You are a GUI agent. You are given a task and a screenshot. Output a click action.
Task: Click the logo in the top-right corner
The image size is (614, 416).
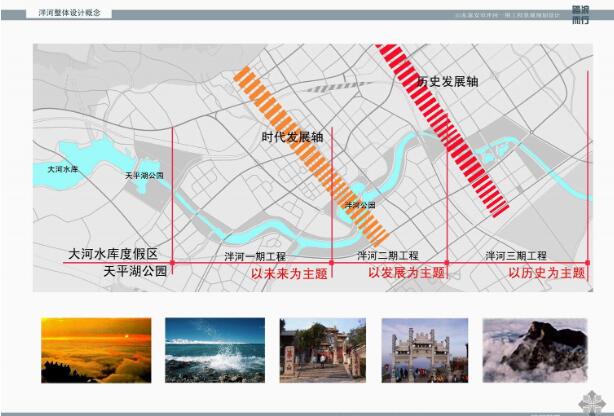[580, 15]
